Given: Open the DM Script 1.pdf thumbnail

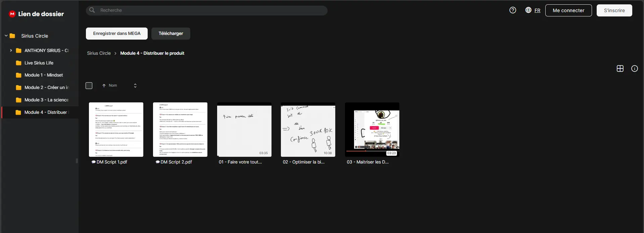Looking at the screenshot, I should click(116, 130).
